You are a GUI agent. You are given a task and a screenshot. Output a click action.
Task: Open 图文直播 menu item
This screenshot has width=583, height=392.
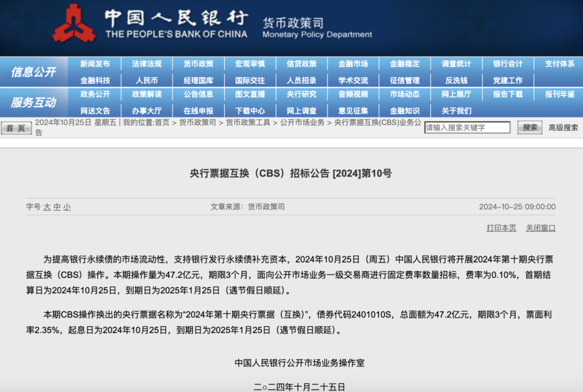pyautogui.click(x=250, y=94)
